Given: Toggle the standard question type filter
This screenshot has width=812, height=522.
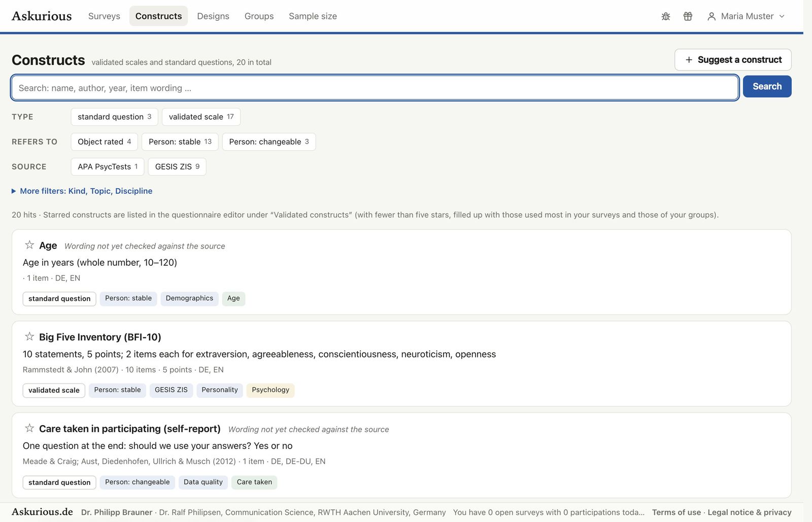Looking at the screenshot, I should 115,117.
